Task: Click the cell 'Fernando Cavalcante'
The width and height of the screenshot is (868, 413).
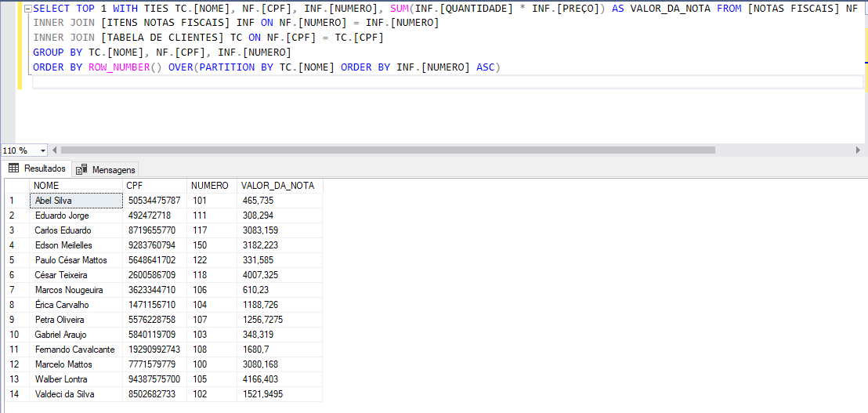Action: [76, 350]
